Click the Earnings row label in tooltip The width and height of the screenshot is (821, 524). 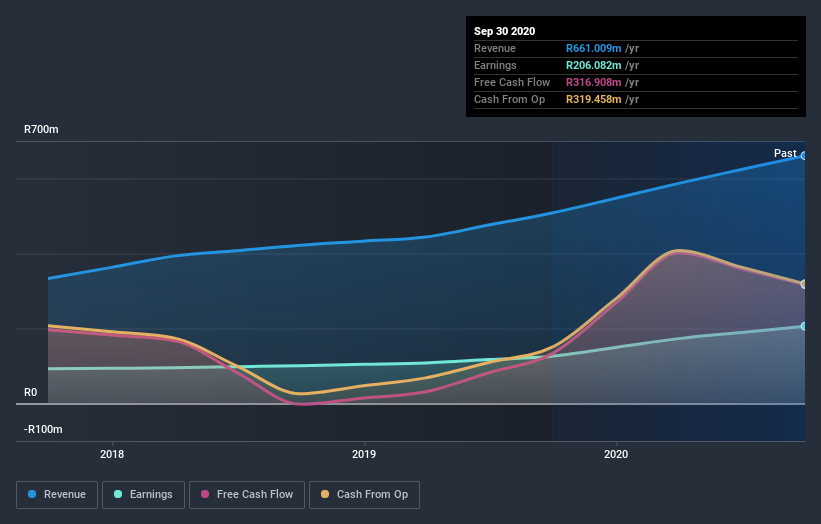tap(495, 65)
